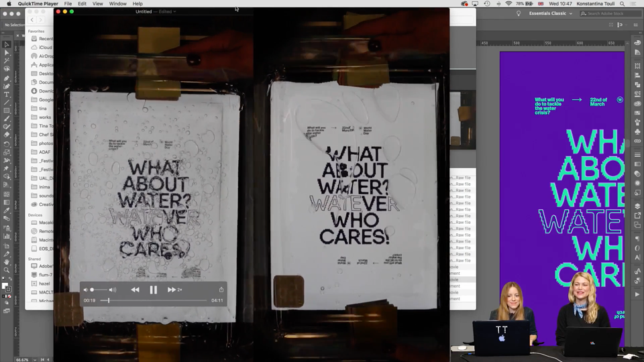Screen dimensions: 644x362
Task: Select the Zoom magnifier tool
Action: click(7, 270)
